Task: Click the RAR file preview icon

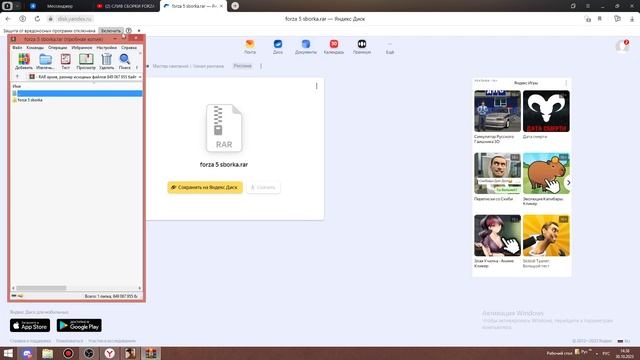Action: (224, 128)
